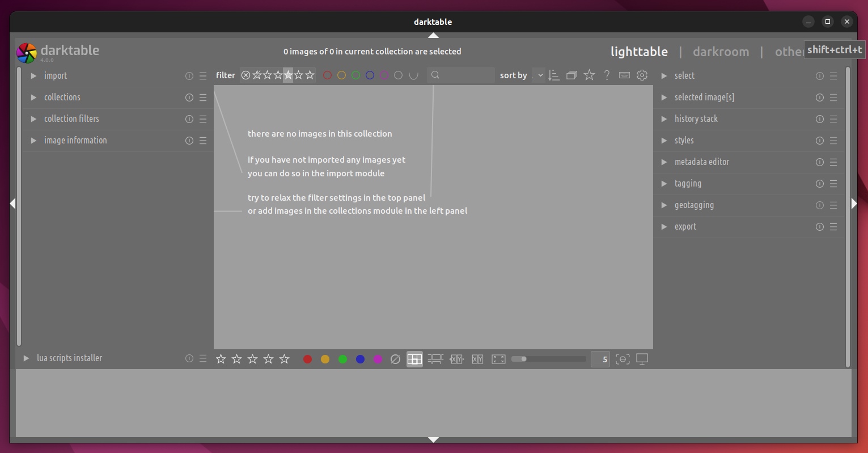Expand the history stack module
Viewport: 868px width, 453px height.
(696, 118)
